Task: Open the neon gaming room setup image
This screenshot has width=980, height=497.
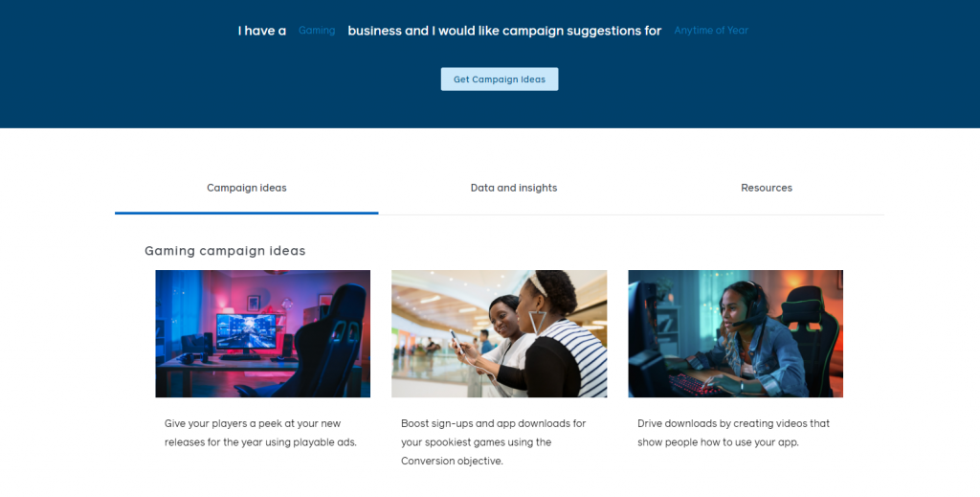Action: [x=262, y=333]
